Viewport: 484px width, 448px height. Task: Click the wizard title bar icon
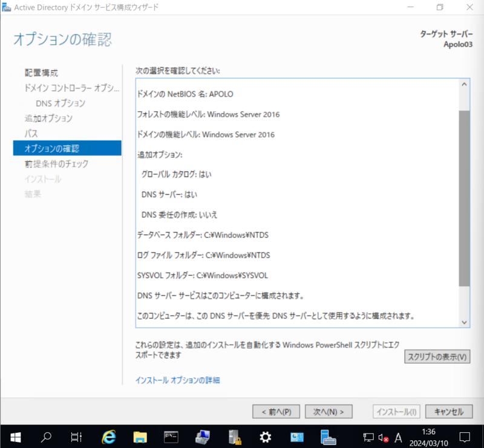tap(7, 7)
